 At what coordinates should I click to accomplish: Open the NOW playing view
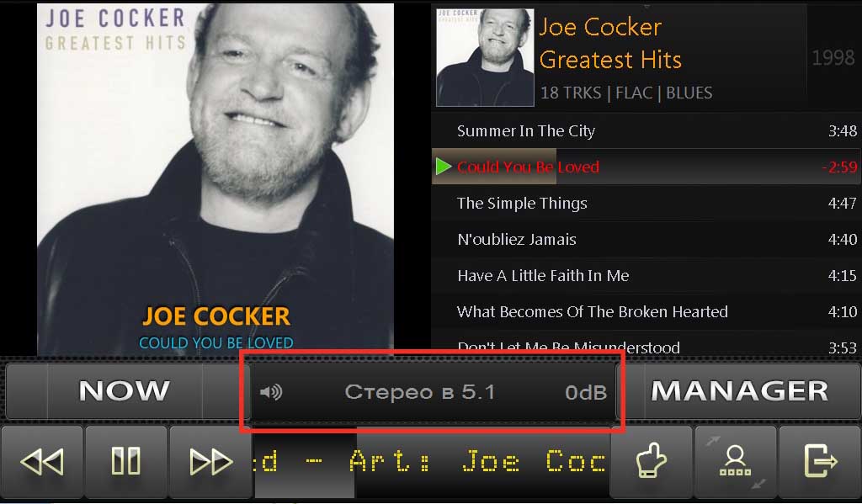tap(125, 390)
